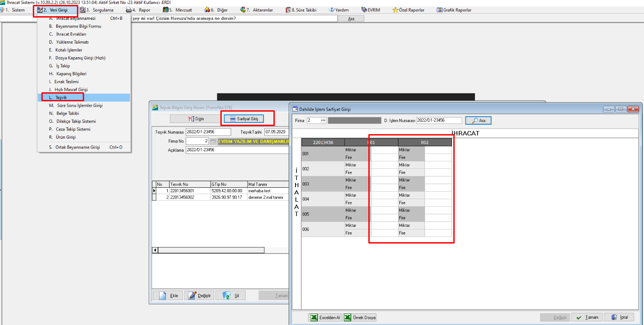Click the Teşvik Numarası input field
Viewport: 644px width, 325px height.
pyautogui.click(x=208, y=132)
